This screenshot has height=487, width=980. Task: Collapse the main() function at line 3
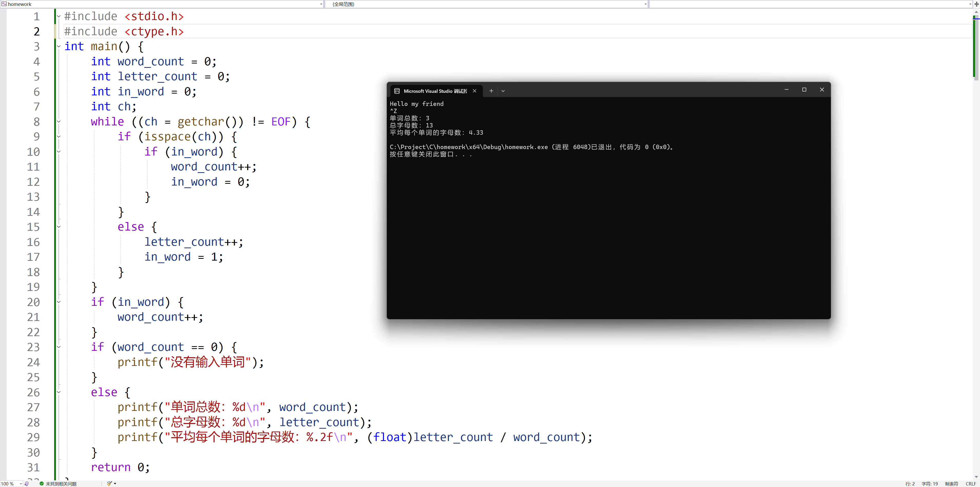pos(59,47)
